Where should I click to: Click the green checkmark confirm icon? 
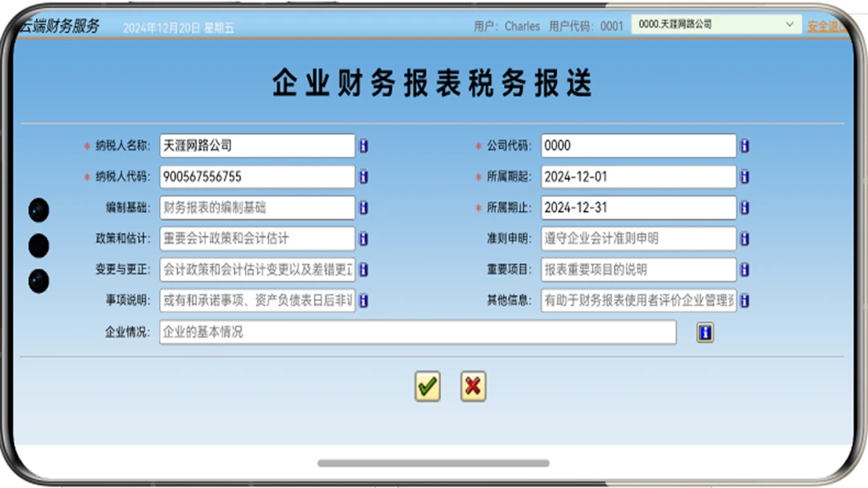pos(428,386)
